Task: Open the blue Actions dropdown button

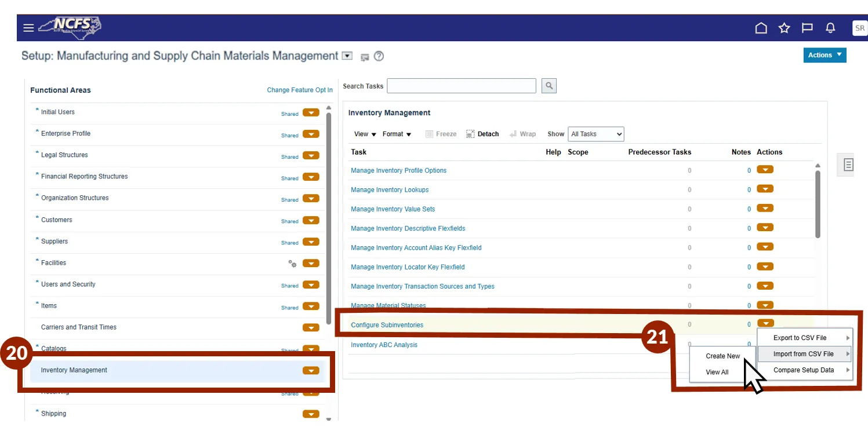Action: point(825,55)
